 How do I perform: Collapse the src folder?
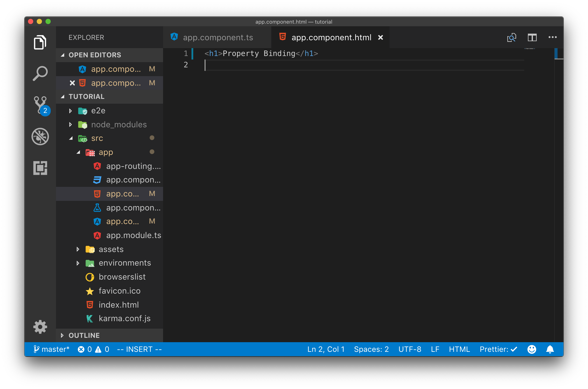[110, 138]
